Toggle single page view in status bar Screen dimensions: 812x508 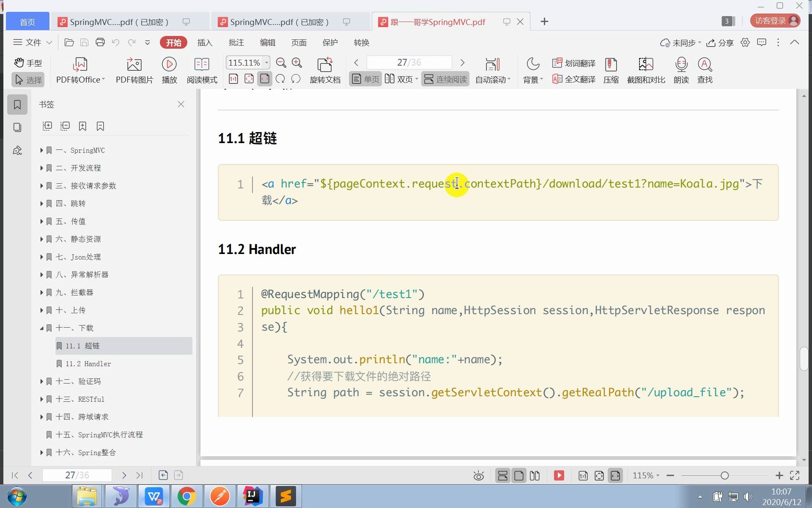518,475
